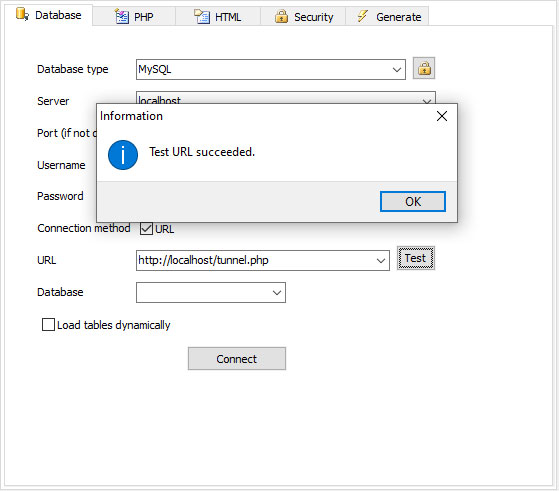The height and width of the screenshot is (491, 559).
Task: Expand the Database type MySQL dropdown
Action: coord(397,70)
